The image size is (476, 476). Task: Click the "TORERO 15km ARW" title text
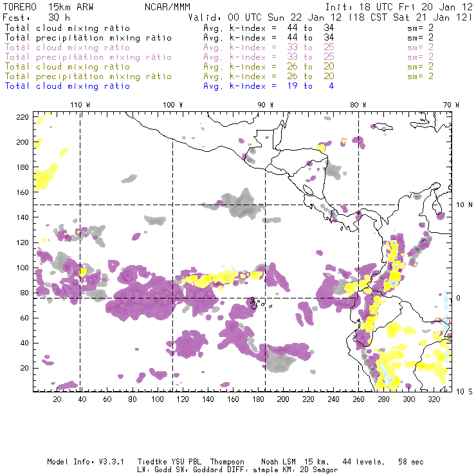(48, 7)
